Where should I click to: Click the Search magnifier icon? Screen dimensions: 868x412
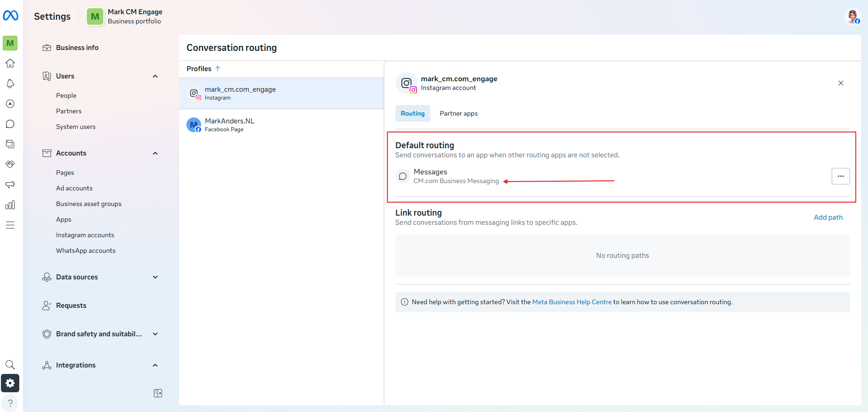(x=10, y=365)
